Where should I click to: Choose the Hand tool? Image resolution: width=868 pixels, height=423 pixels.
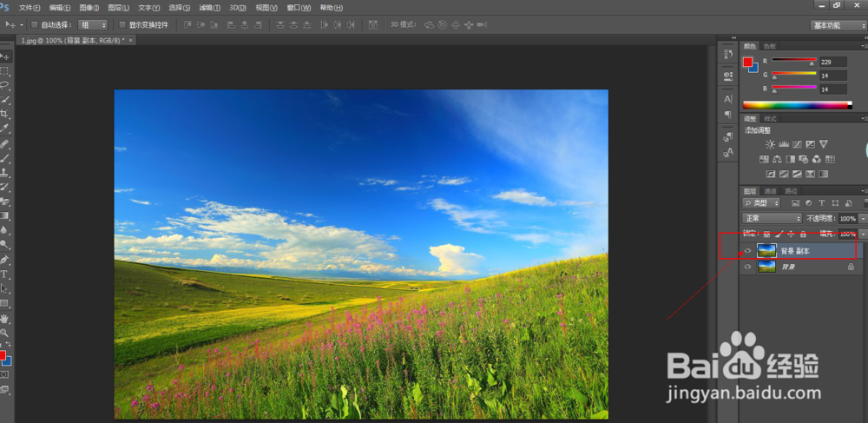pos(4,319)
